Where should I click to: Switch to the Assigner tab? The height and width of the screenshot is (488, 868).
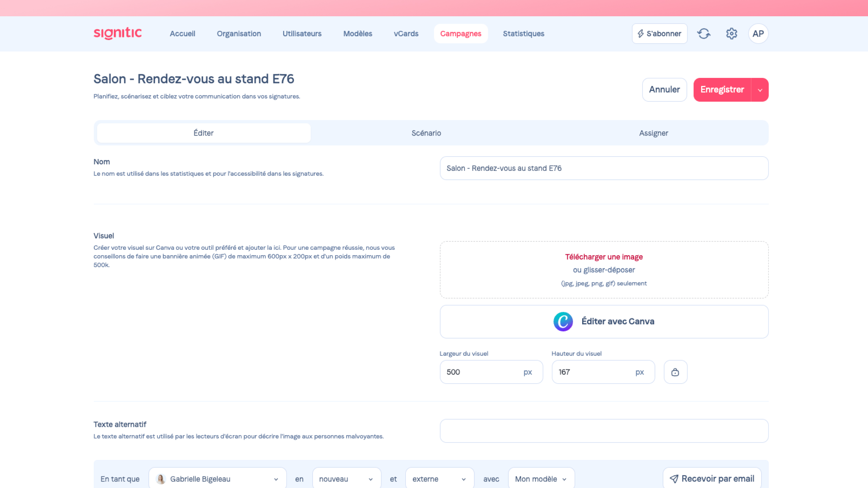coord(653,133)
